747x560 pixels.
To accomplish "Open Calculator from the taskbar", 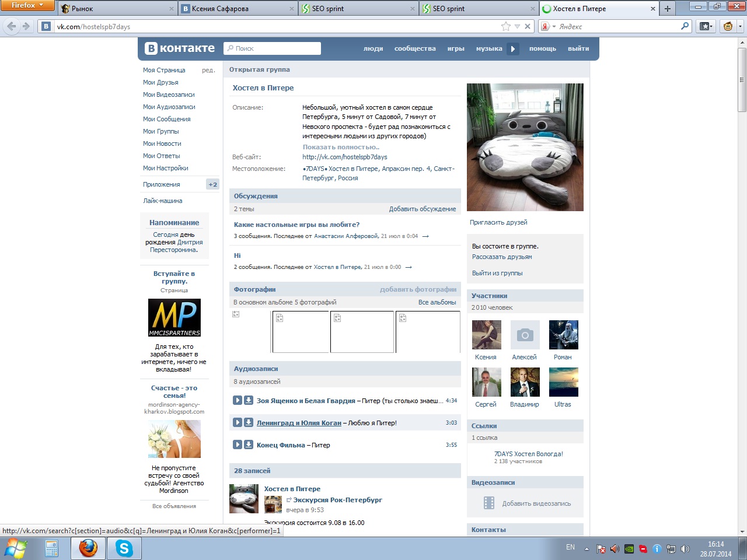I will [51, 548].
